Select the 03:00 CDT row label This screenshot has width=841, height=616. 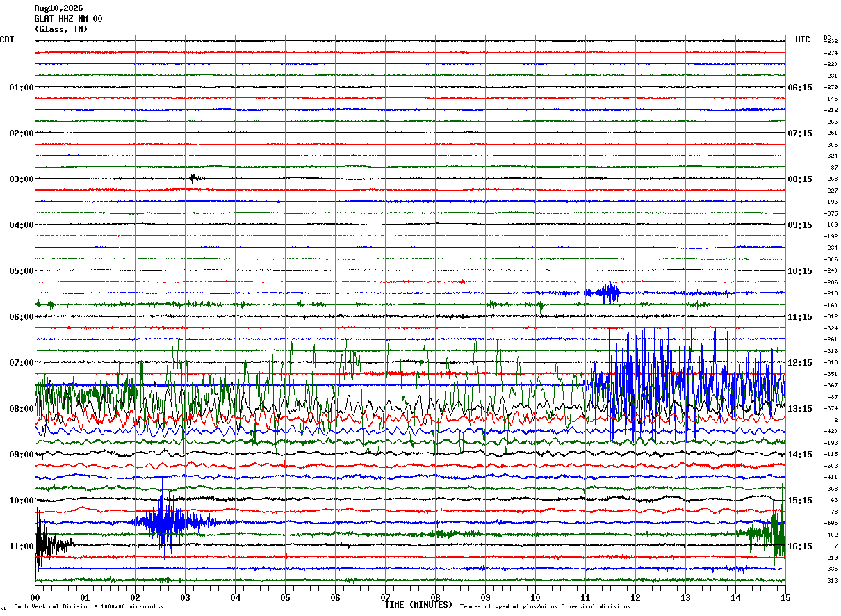coord(22,179)
